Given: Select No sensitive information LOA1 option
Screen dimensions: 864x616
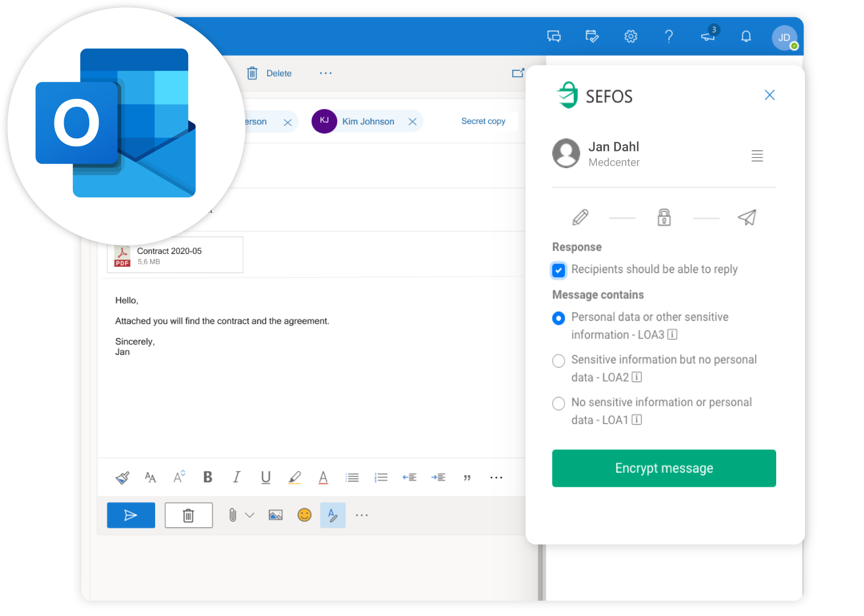Looking at the screenshot, I should pos(558,403).
